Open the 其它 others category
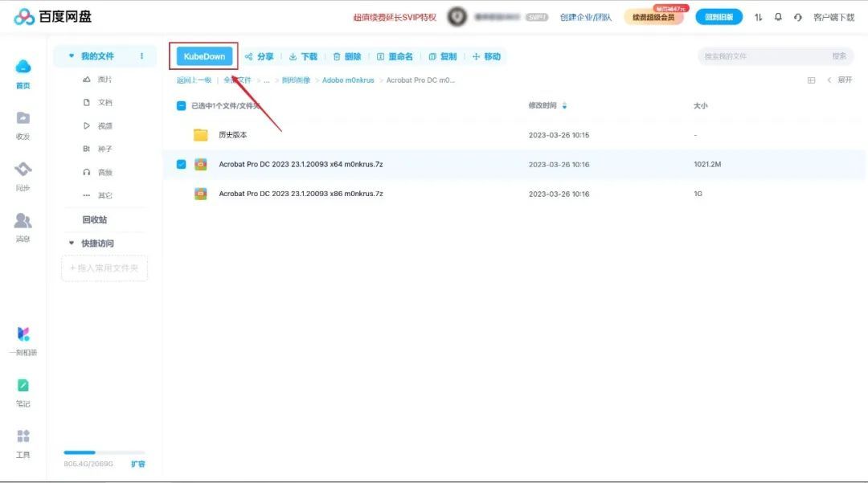 tap(97, 195)
